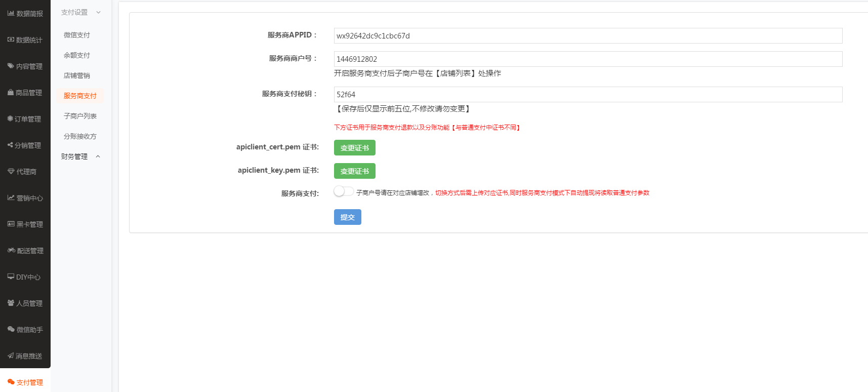Click the 人员管理 users icon
Screen dimensions: 868x392
(11, 303)
